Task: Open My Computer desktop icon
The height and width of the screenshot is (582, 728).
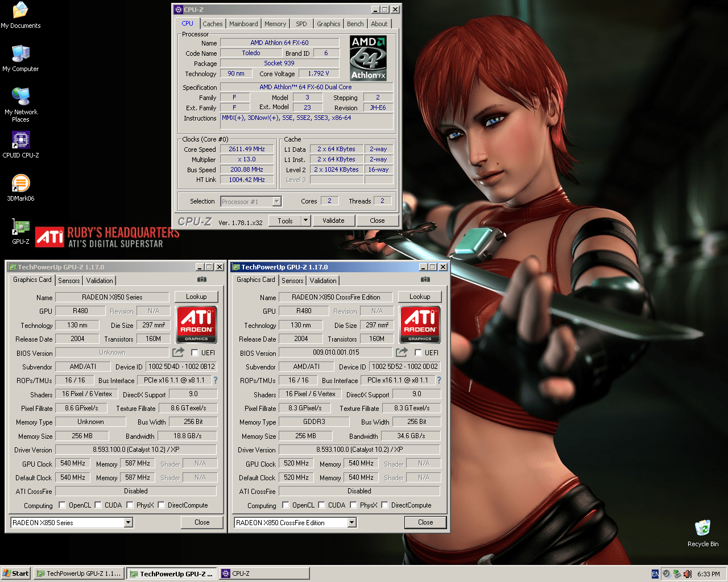Action: (x=20, y=58)
